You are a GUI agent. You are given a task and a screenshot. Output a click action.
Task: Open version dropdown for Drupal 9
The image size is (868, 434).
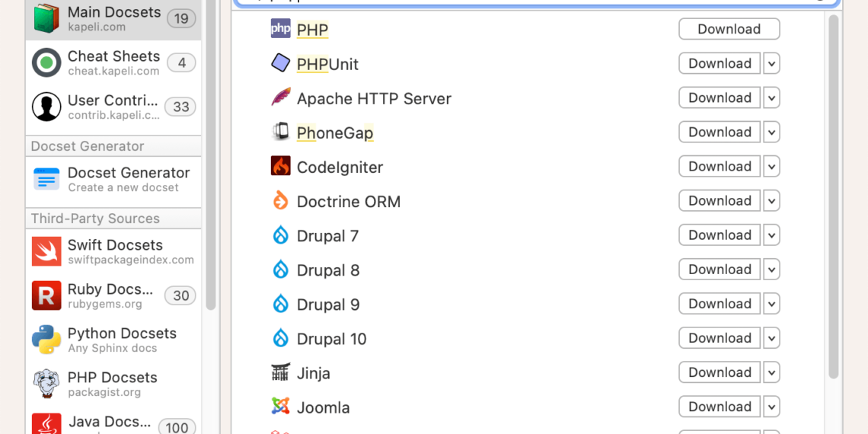(771, 303)
